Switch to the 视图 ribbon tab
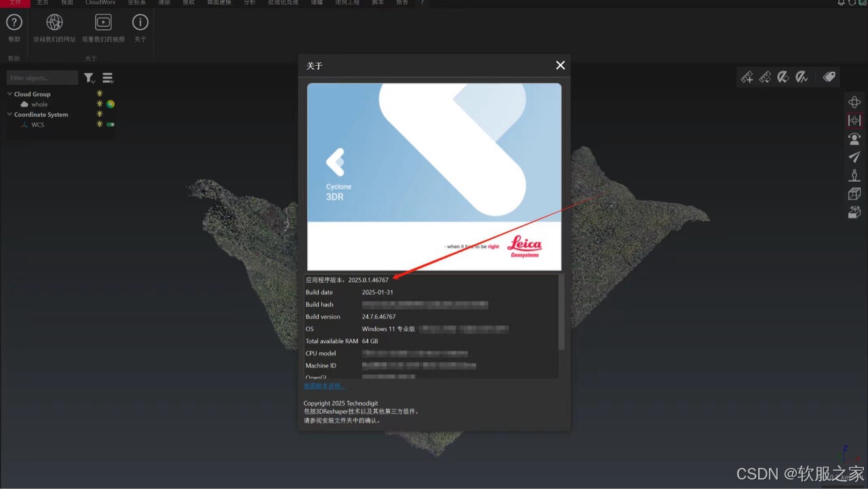Viewport: 868px width, 489px height. 67,3
